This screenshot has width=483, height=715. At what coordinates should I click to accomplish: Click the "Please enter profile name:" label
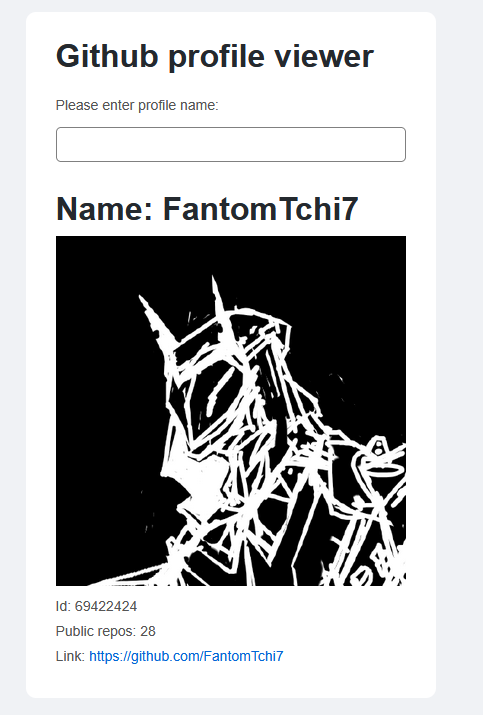click(137, 105)
